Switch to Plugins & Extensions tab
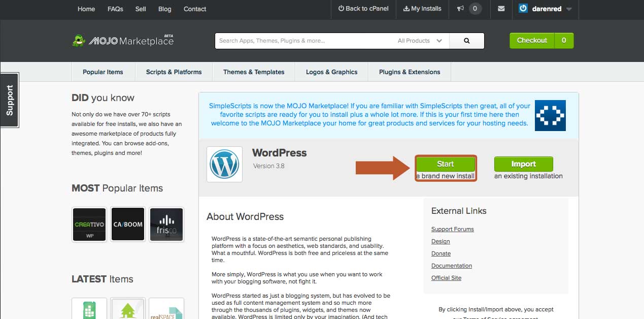This screenshot has height=319, width=644. [x=410, y=72]
